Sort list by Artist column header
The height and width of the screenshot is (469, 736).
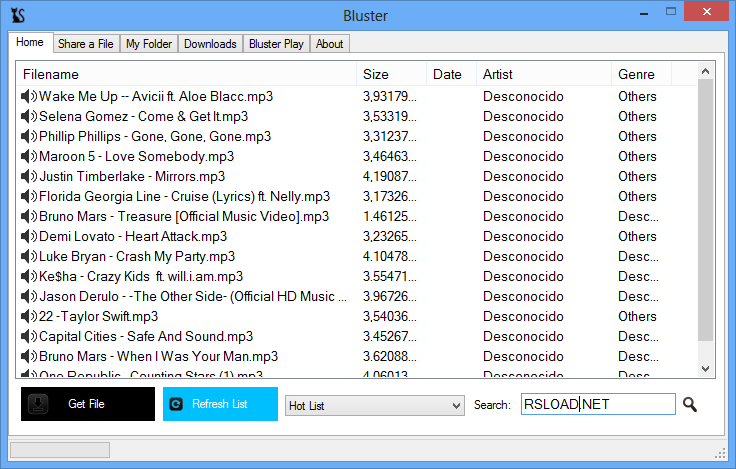click(x=544, y=74)
